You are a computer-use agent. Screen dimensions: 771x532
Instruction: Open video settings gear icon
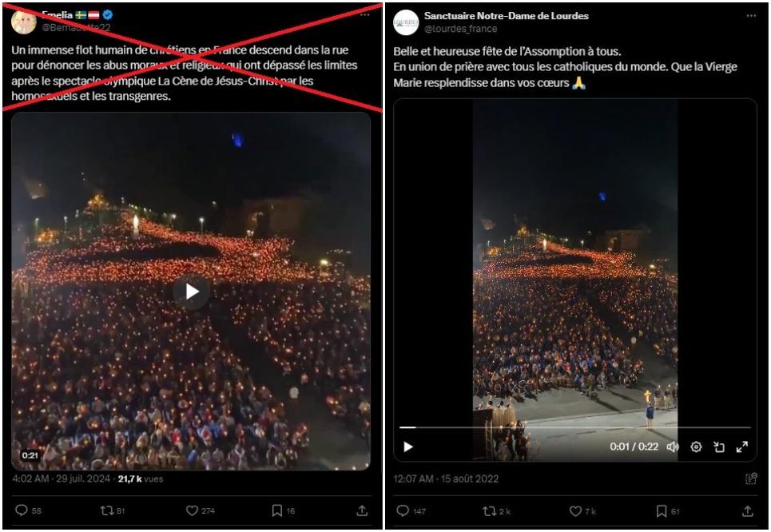tap(696, 447)
